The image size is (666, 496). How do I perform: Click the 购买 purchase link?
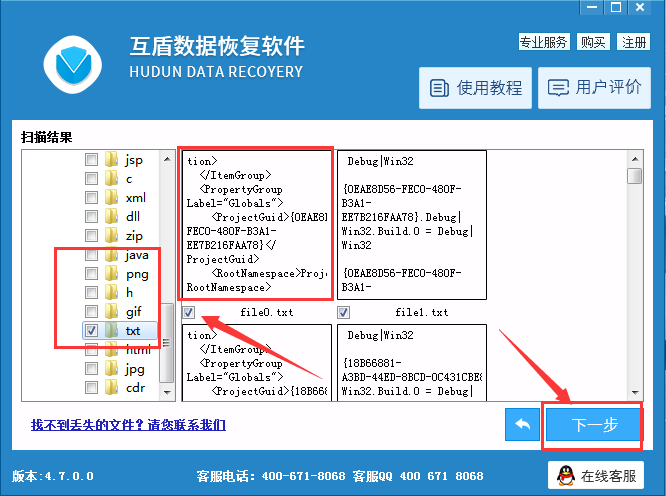click(x=593, y=42)
